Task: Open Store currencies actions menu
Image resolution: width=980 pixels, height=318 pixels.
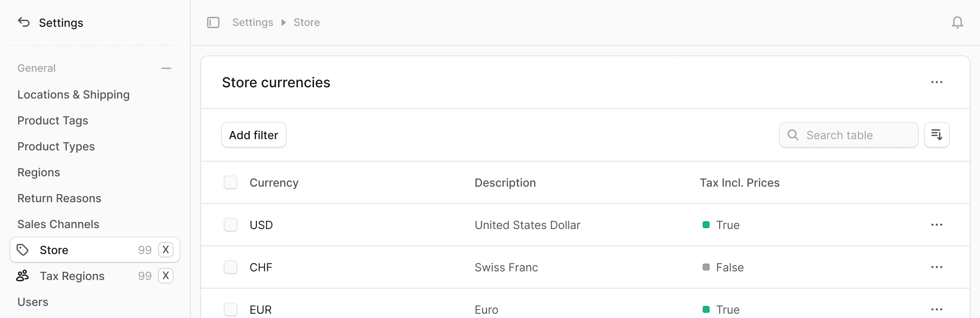Action: coord(936,82)
